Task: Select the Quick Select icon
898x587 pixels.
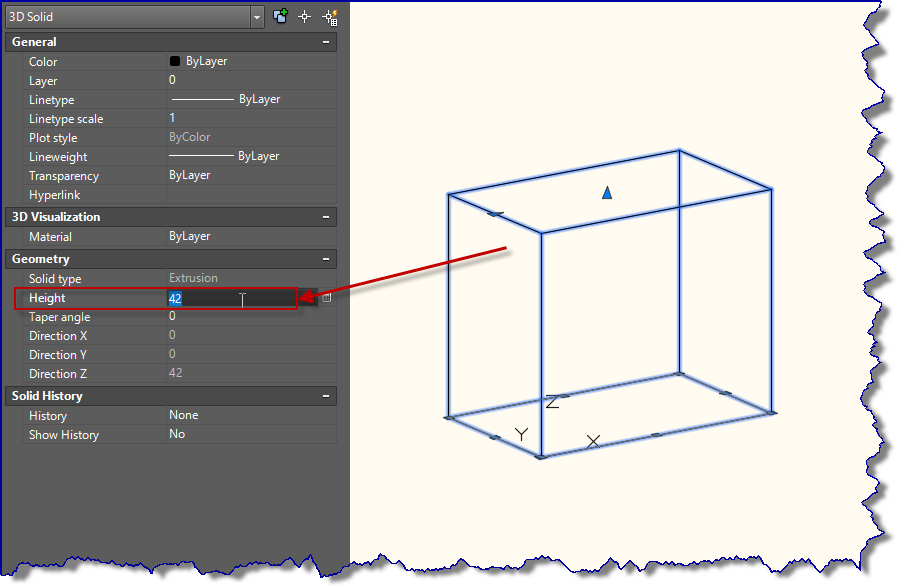Action: coord(330,16)
